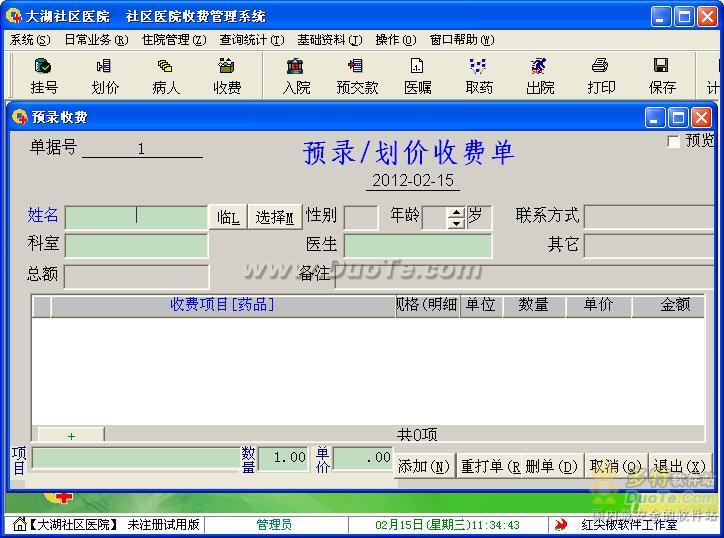Viewport: 724px width, 538px height.
Task: Focus the 其它 other input field
Action: pyautogui.click(x=649, y=245)
